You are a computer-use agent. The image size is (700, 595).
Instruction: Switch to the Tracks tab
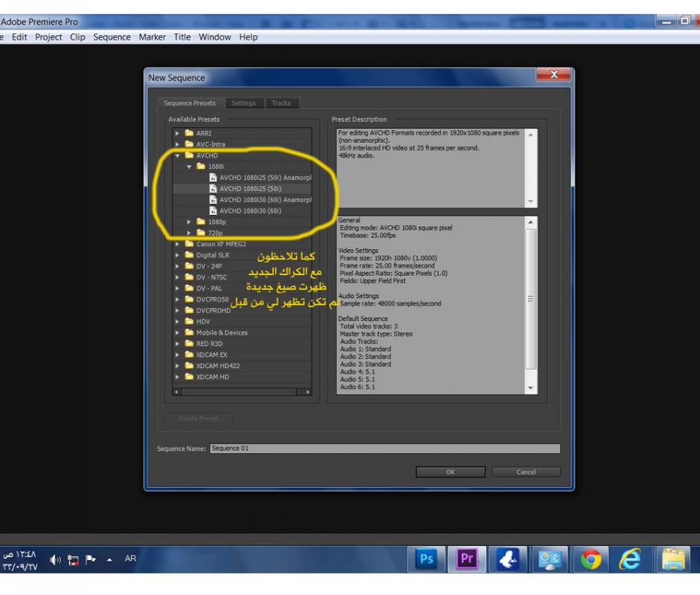[281, 103]
